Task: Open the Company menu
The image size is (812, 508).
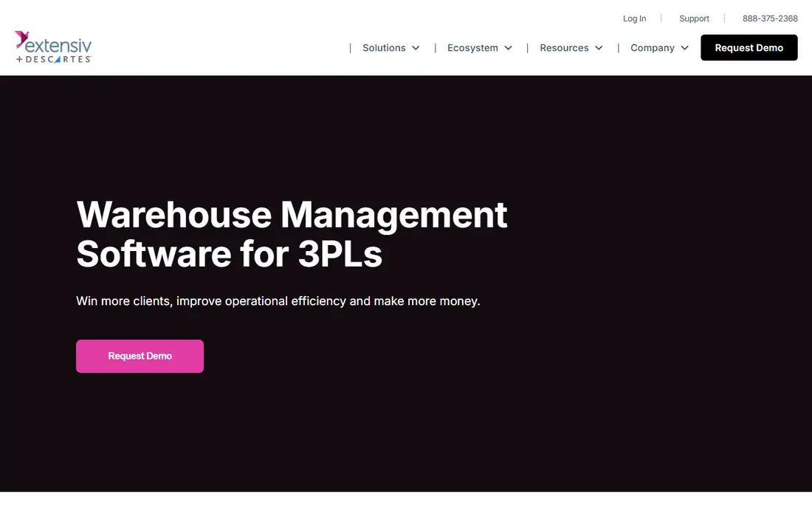Action: [653, 48]
